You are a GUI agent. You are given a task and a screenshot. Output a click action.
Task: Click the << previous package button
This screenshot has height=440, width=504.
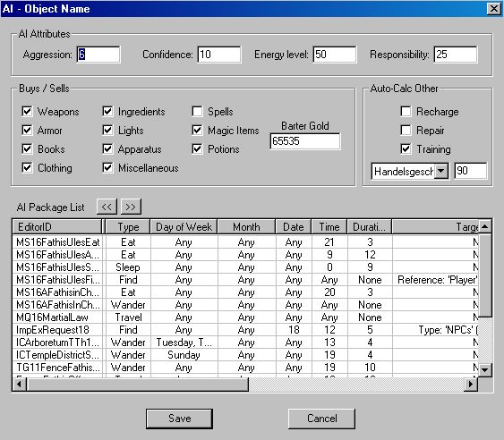(107, 207)
